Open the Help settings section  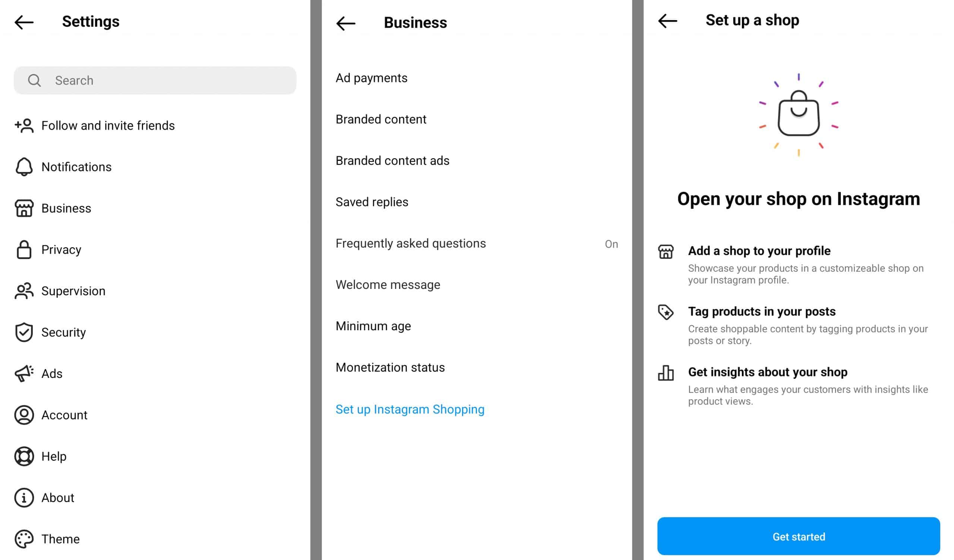[x=53, y=456]
